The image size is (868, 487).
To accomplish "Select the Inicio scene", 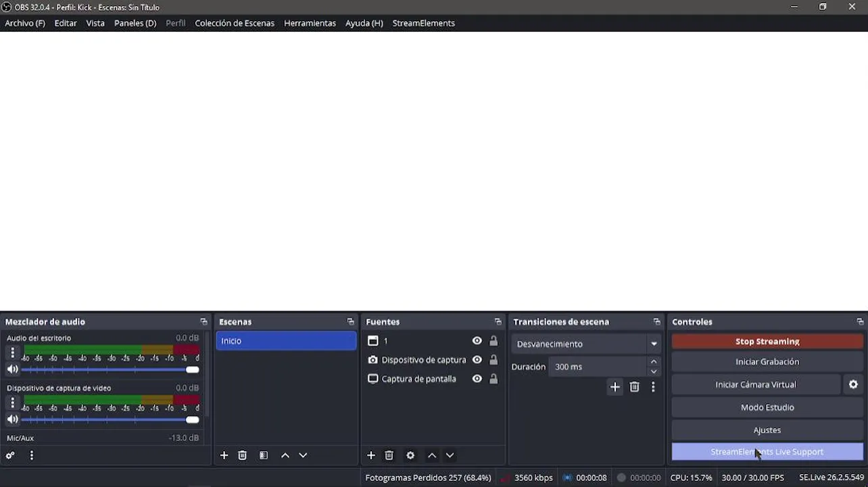I will tap(286, 341).
